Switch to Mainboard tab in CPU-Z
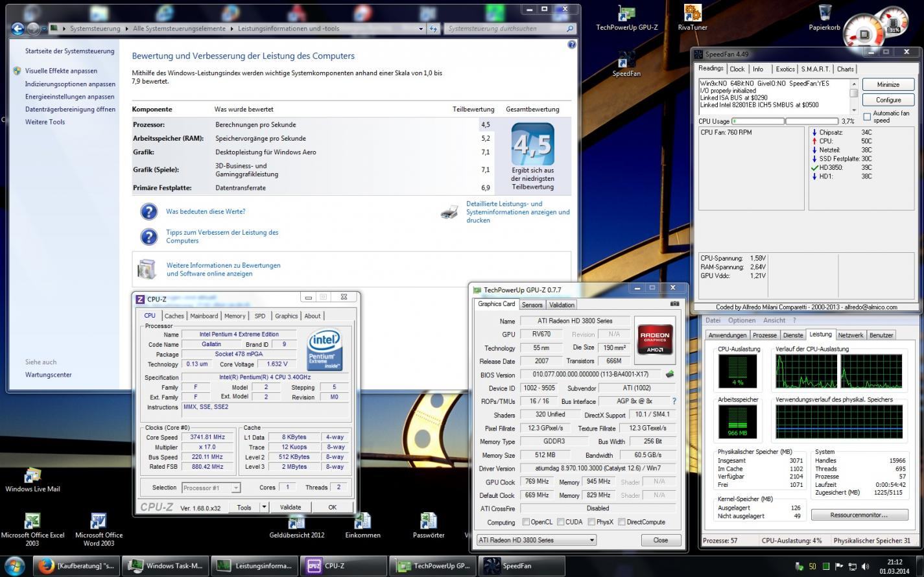924x577 pixels. click(x=204, y=316)
